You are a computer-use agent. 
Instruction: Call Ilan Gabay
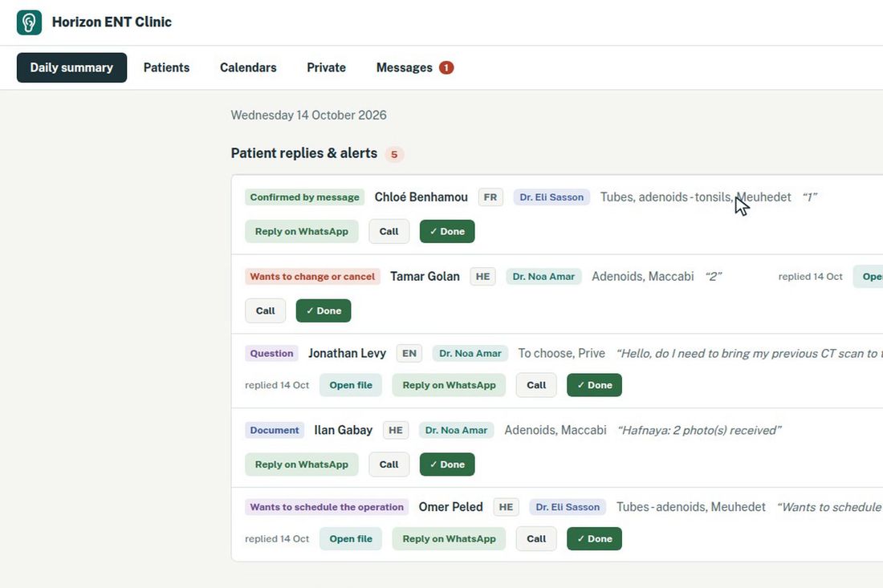coord(389,464)
